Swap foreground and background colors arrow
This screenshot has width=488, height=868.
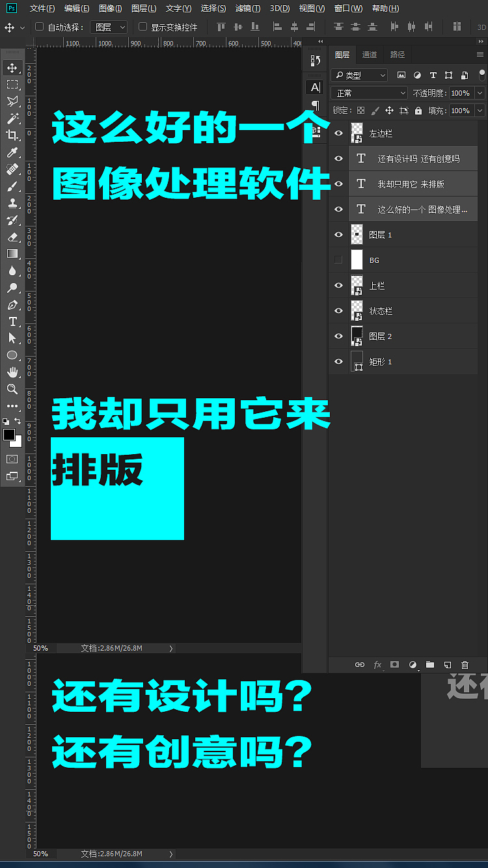18,421
